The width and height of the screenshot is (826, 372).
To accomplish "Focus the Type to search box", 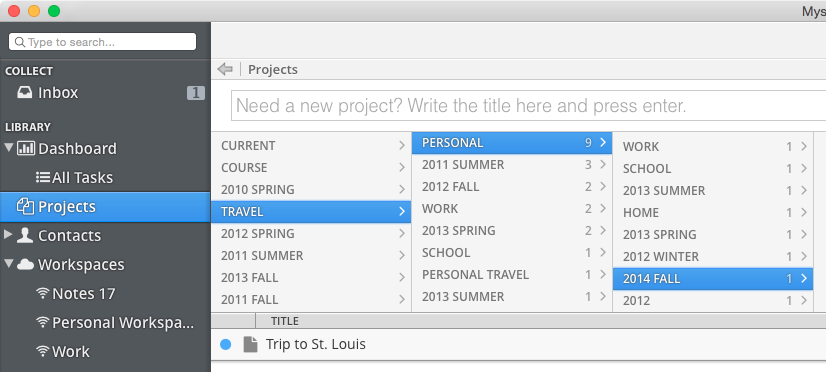I will pos(102,42).
